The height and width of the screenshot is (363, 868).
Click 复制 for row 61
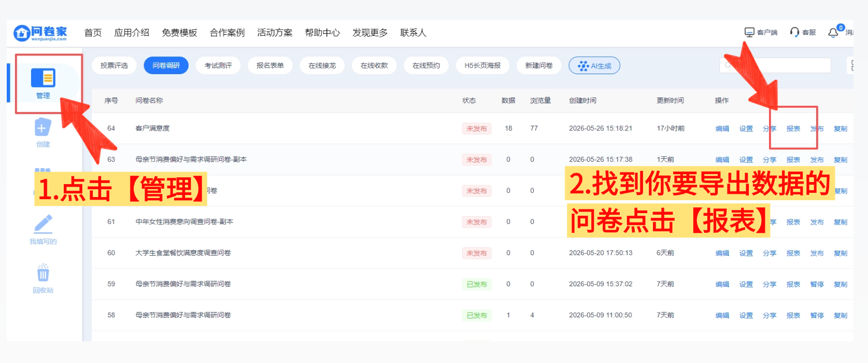click(x=841, y=222)
